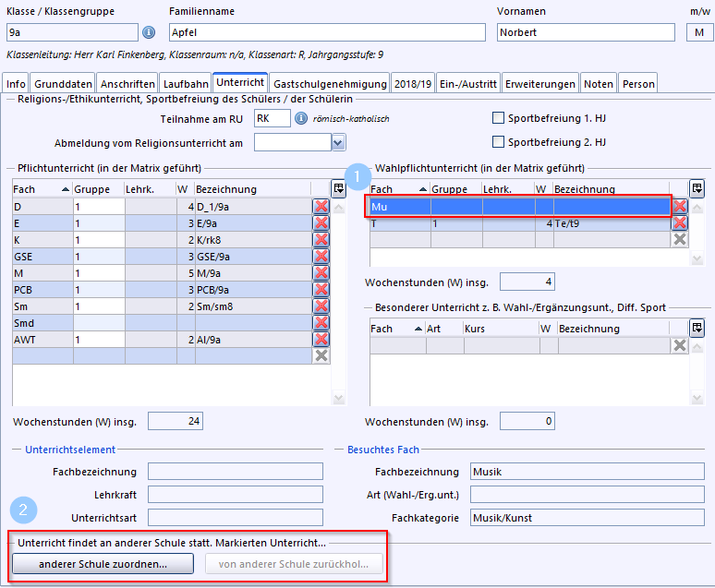Switch to the Info tab
The image size is (715, 588).
tap(16, 83)
